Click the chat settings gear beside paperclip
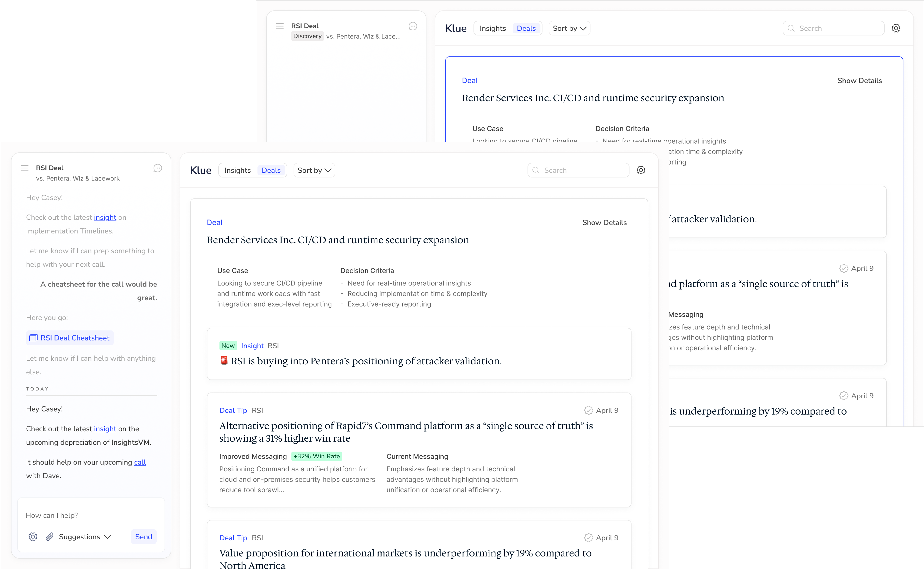Image resolution: width=924 pixels, height=569 pixels. point(33,537)
